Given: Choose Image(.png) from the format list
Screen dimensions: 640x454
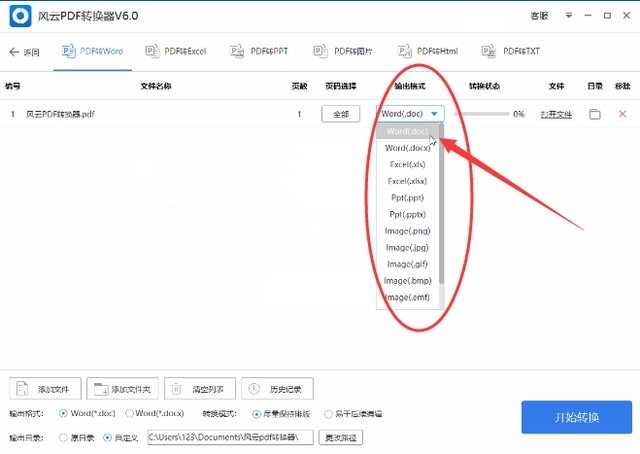Looking at the screenshot, I should point(407,231).
